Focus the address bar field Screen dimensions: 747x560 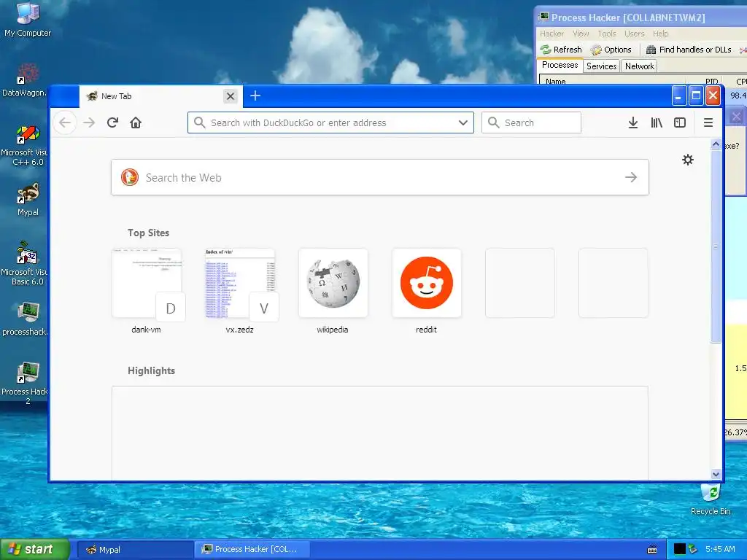pos(330,122)
